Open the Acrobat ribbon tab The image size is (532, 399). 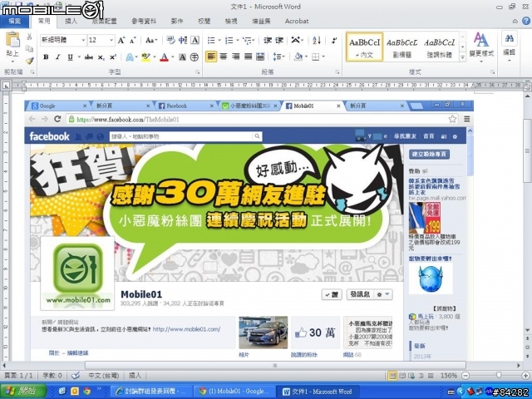pyautogui.click(x=297, y=21)
